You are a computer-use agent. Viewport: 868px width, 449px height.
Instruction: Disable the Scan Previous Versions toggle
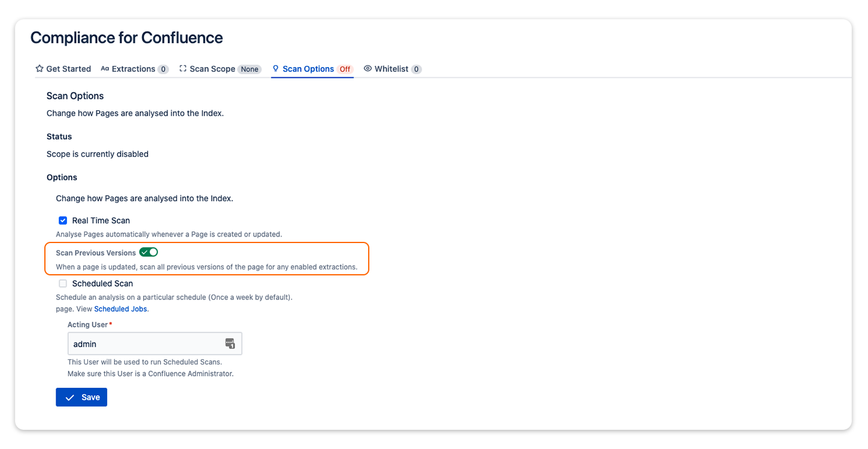(x=148, y=253)
